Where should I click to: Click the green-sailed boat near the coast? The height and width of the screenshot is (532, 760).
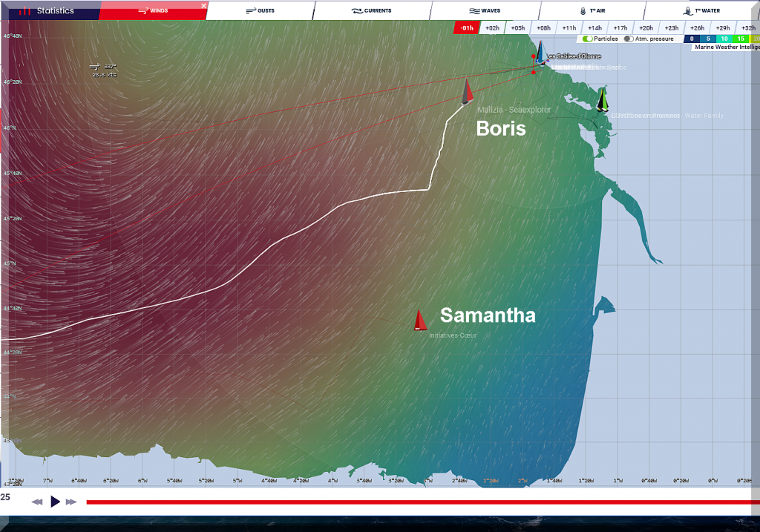603,99
